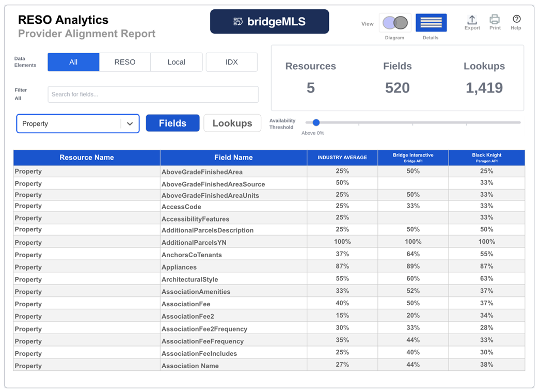Click the Availability Threshold slider handle

[316, 122]
